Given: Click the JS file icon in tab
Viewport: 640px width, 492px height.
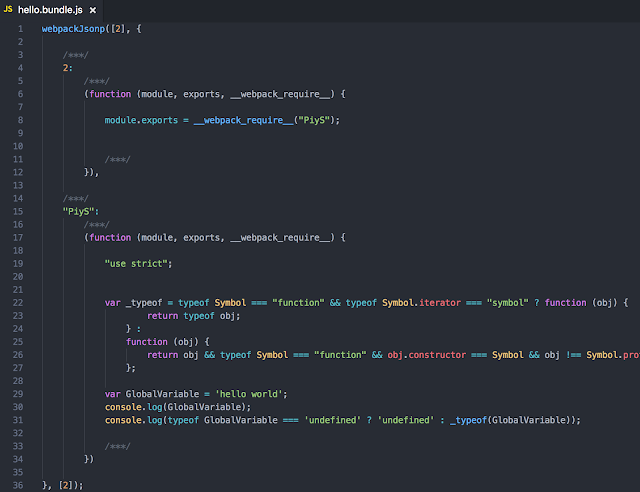Looking at the screenshot, I should tap(8, 9).
